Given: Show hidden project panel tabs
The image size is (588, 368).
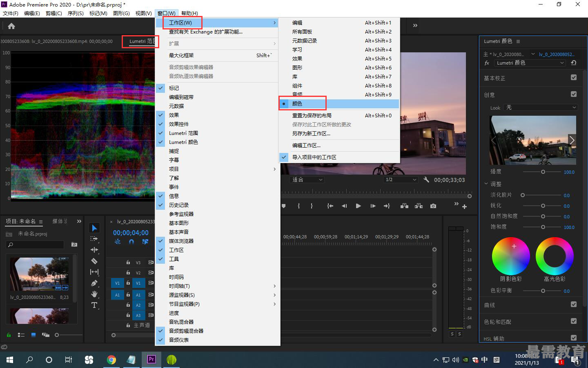Looking at the screenshot, I should pyautogui.click(x=79, y=221).
